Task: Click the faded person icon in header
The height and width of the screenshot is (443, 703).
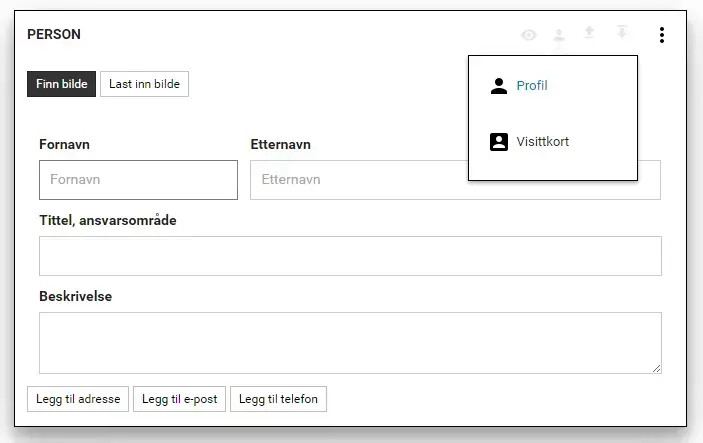Action: coord(559,35)
